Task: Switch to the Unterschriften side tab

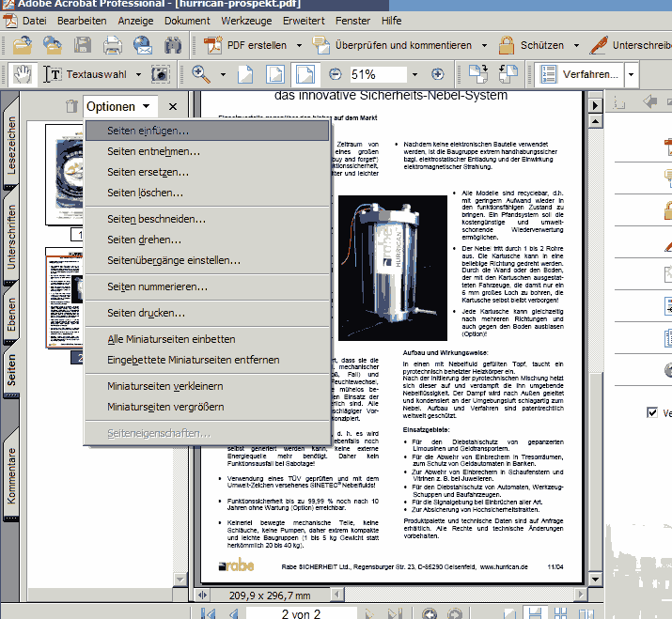Action: click(11, 237)
